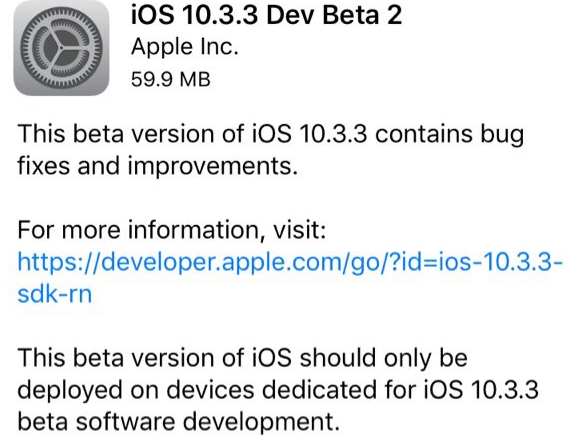Image resolution: width=582 pixels, height=436 pixels.
Task: Click 'devices dedicated' in warning paragraph
Action: 266,390
